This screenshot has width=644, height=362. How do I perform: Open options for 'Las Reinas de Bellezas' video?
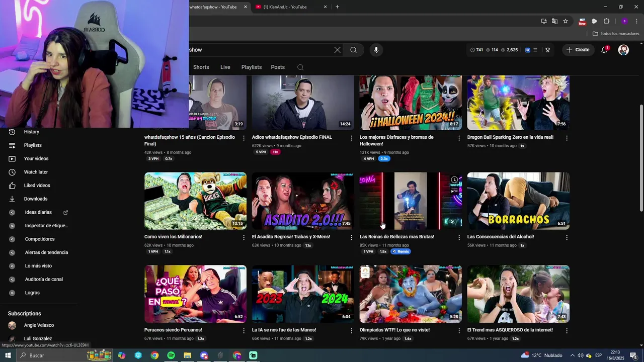point(459,237)
